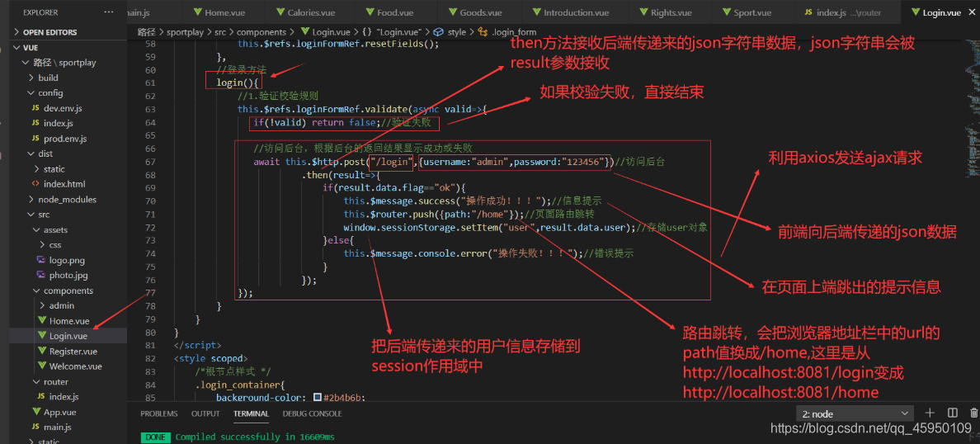Switch to the Food.vue editor tab
Viewport: 980px width, 444px height.
pos(395,12)
